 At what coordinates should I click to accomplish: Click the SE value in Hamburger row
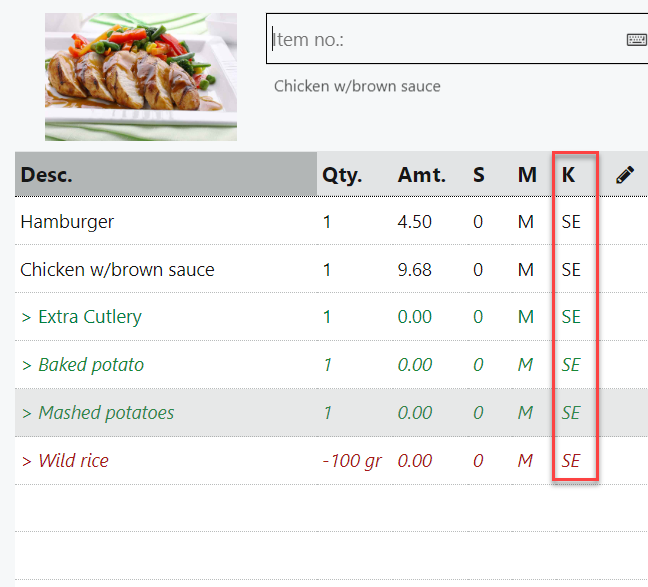(x=571, y=222)
